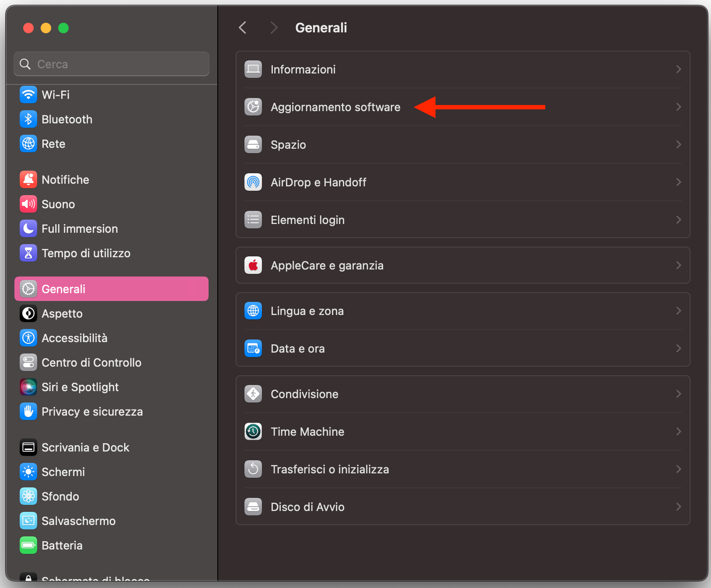Open Full immersion moon icon
711x588 pixels.
(x=28, y=228)
